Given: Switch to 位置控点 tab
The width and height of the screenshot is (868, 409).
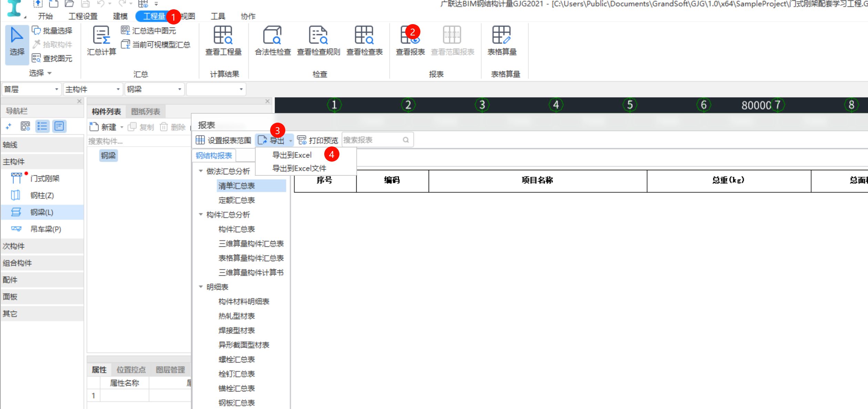Looking at the screenshot, I should 131,370.
